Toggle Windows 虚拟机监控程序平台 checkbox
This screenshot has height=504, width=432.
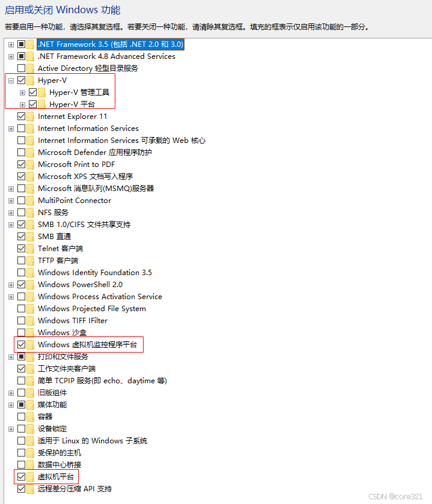pyautogui.click(x=21, y=345)
